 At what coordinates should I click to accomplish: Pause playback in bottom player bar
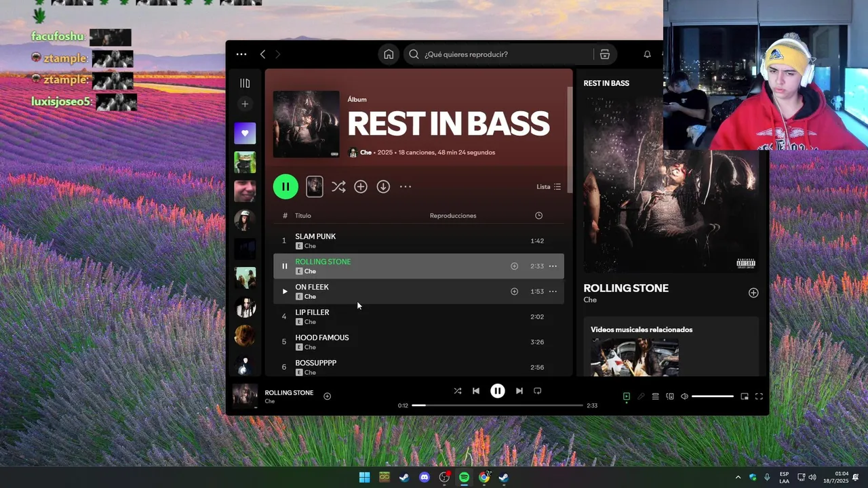point(497,391)
